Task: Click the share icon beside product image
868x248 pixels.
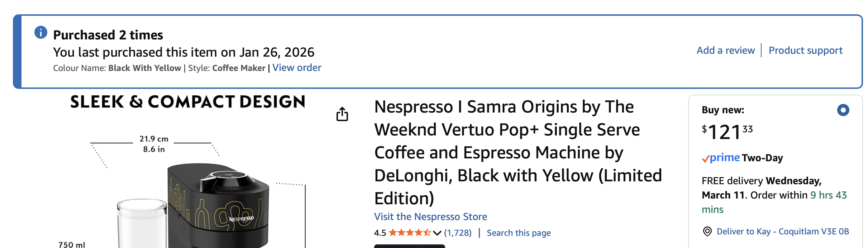Action: tap(342, 114)
